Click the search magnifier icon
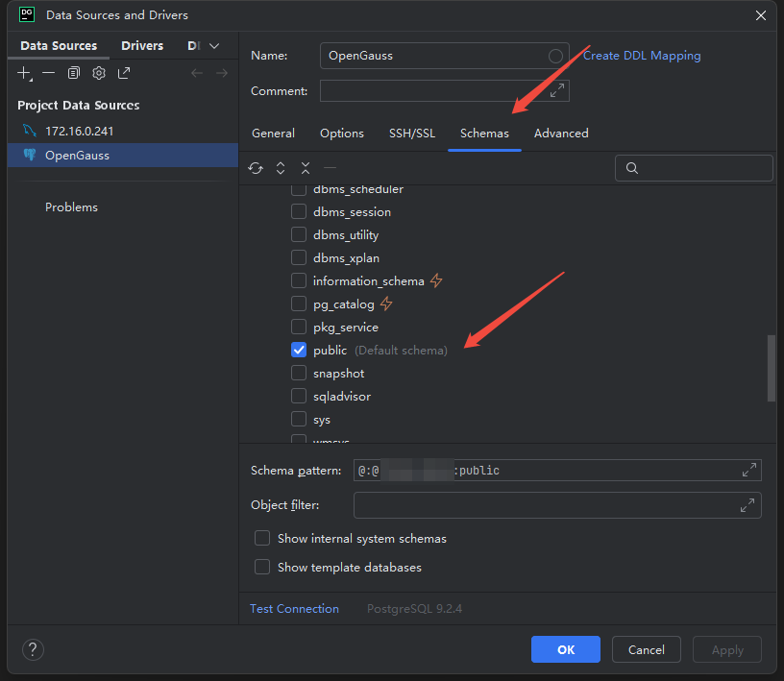This screenshot has width=784, height=681. point(632,168)
